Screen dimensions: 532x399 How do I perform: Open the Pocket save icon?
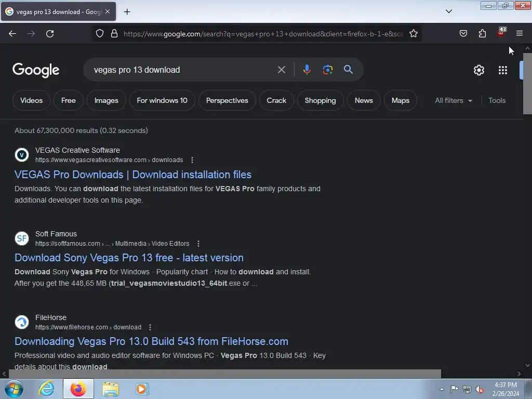463,34
